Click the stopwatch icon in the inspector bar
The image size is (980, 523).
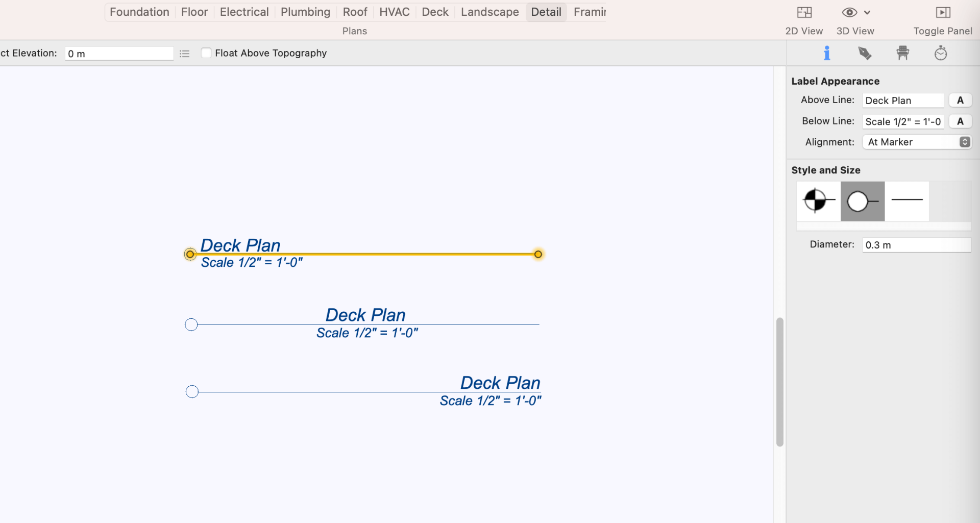[940, 53]
